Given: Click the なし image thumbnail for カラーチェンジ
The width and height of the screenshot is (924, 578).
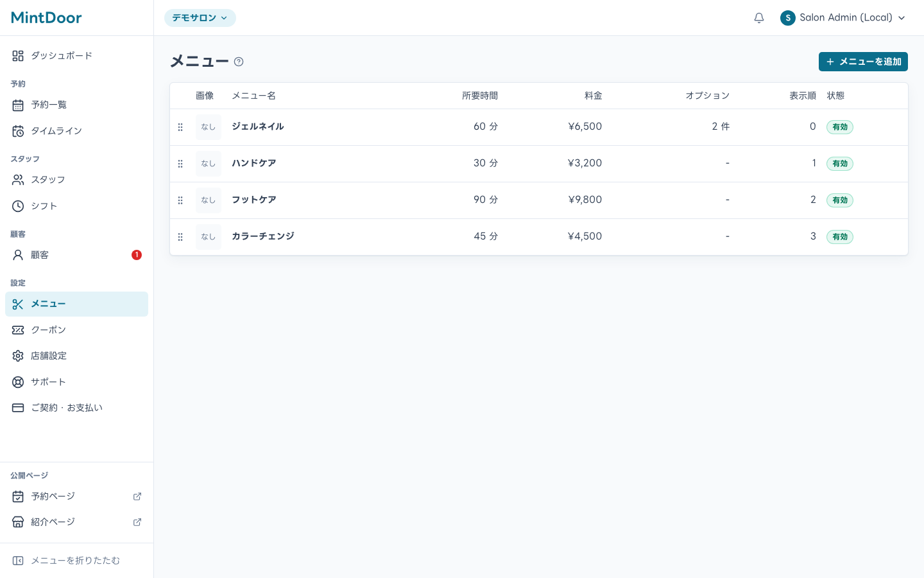Looking at the screenshot, I should tap(209, 237).
